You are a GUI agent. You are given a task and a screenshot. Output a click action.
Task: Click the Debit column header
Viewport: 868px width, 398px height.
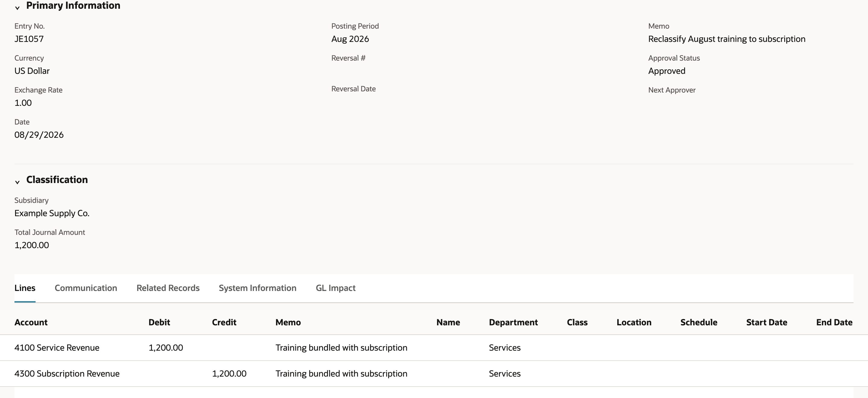(x=159, y=322)
